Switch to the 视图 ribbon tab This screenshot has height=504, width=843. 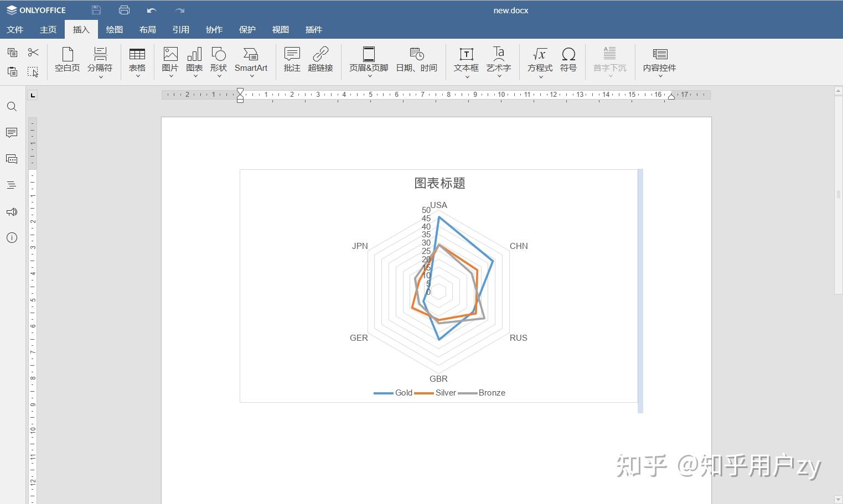point(281,29)
